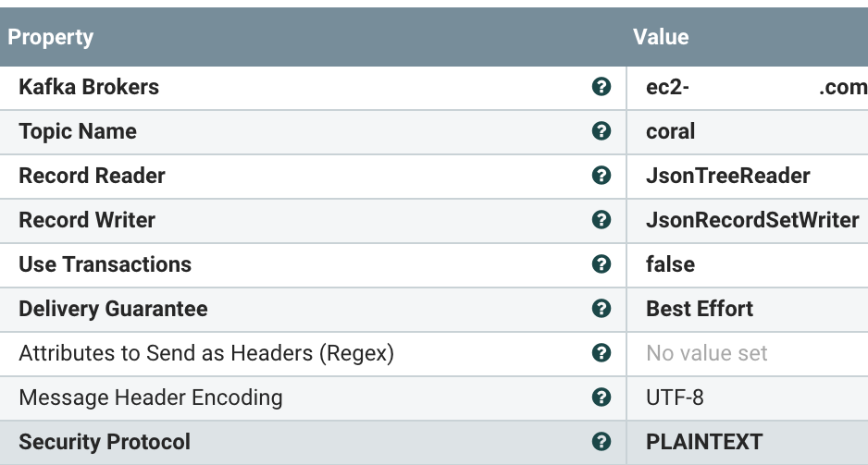This screenshot has width=868, height=465.
Task: Change the Best Effort delivery guarantee value
Action: point(748,309)
